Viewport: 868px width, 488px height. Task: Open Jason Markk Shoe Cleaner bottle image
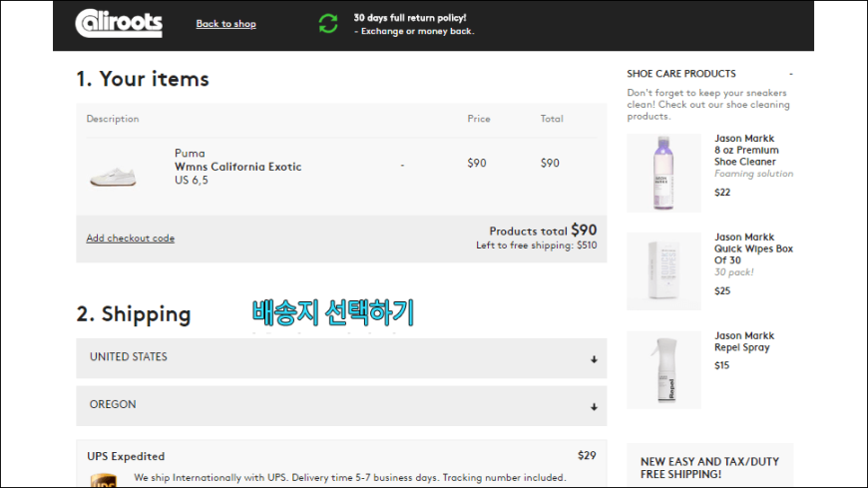point(663,173)
